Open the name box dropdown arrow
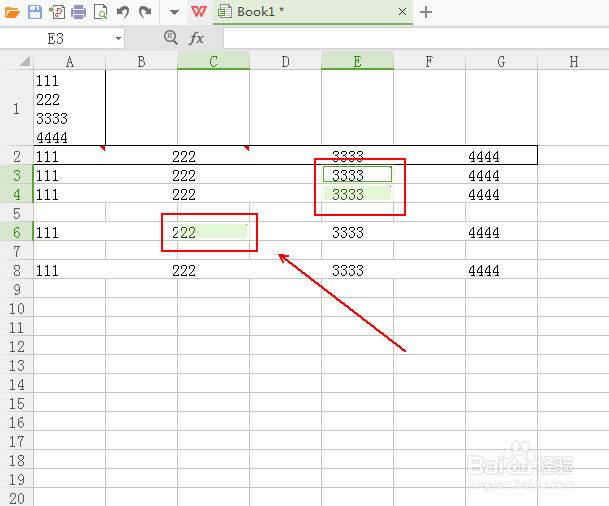The width and height of the screenshot is (609, 506). (118, 38)
